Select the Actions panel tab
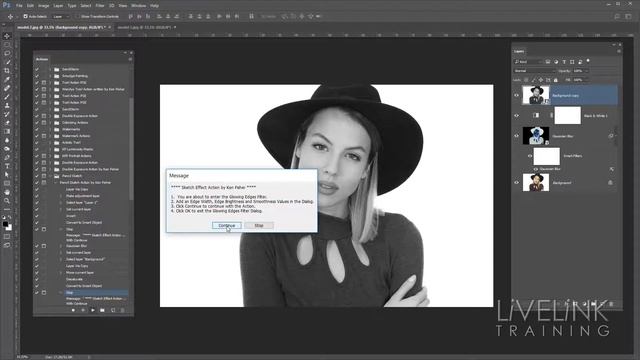 coord(42,59)
